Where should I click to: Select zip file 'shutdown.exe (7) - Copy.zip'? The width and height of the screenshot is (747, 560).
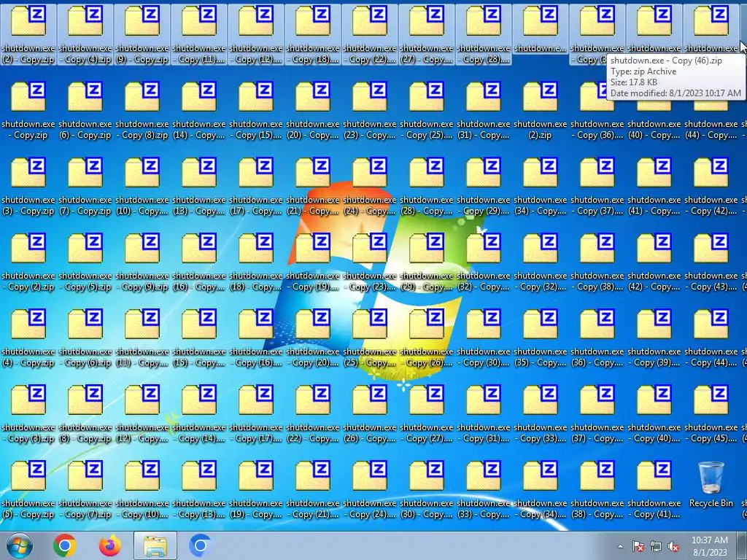(85, 186)
